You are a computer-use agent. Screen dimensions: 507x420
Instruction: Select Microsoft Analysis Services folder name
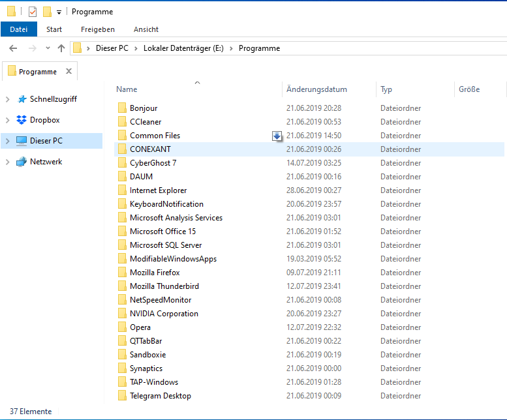(x=176, y=218)
